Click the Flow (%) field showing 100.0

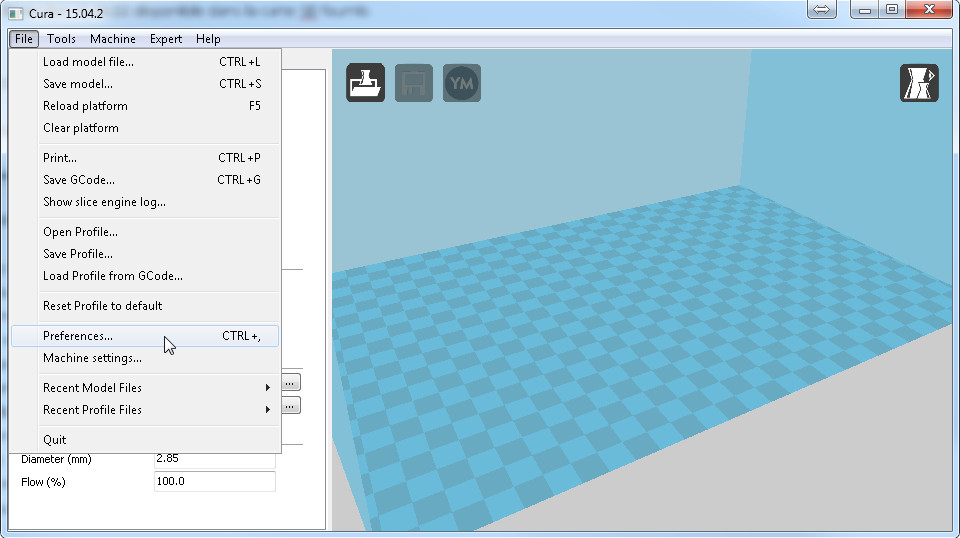[214, 482]
